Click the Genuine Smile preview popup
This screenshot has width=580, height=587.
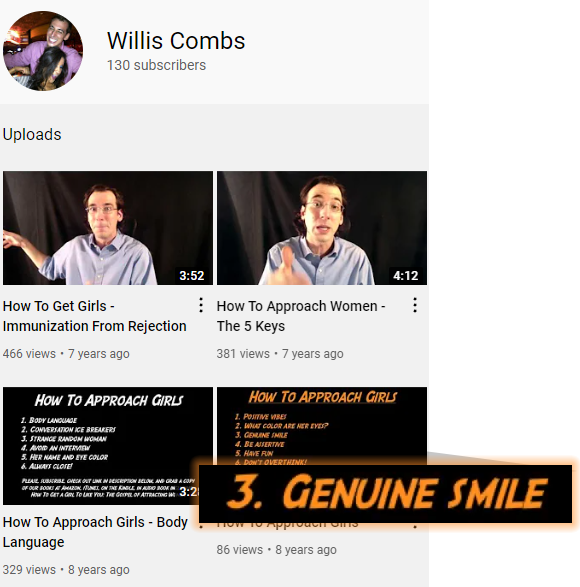[385, 493]
